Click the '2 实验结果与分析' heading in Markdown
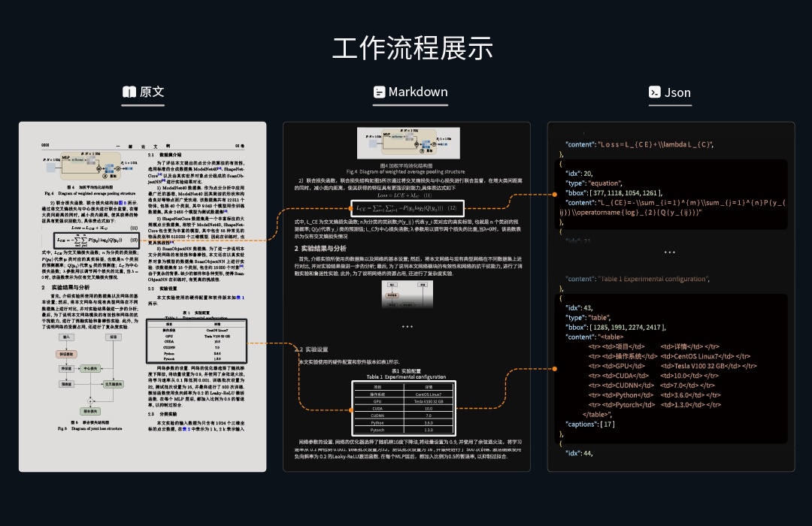This screenshot has height=526, width=812. point(321,248)
